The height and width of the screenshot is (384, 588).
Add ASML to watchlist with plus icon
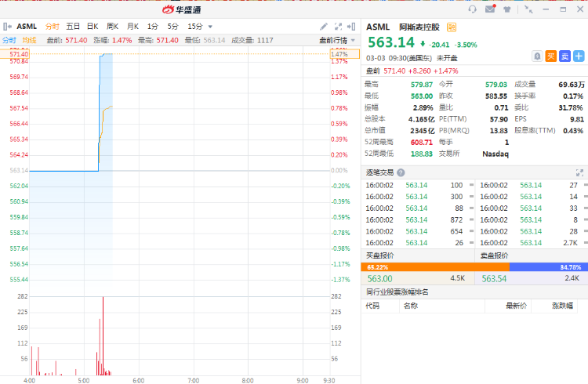[579, 56]
